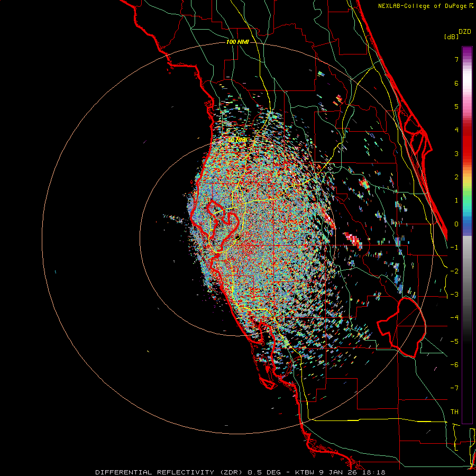The height and width of the screenshot is (476, 476).
Task: Click the -4 tick label on color scale
Action: point(454,318)
